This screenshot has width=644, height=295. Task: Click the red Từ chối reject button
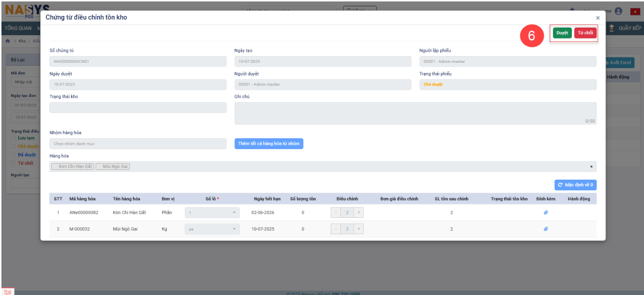585,33
